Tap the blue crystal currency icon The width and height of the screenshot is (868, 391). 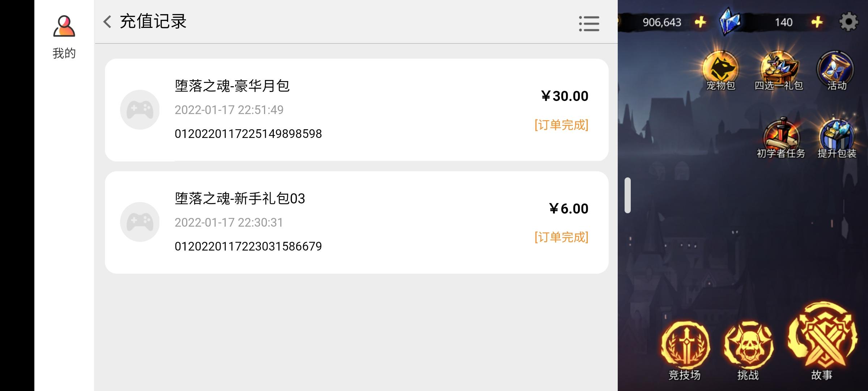[x=730, y=22]
